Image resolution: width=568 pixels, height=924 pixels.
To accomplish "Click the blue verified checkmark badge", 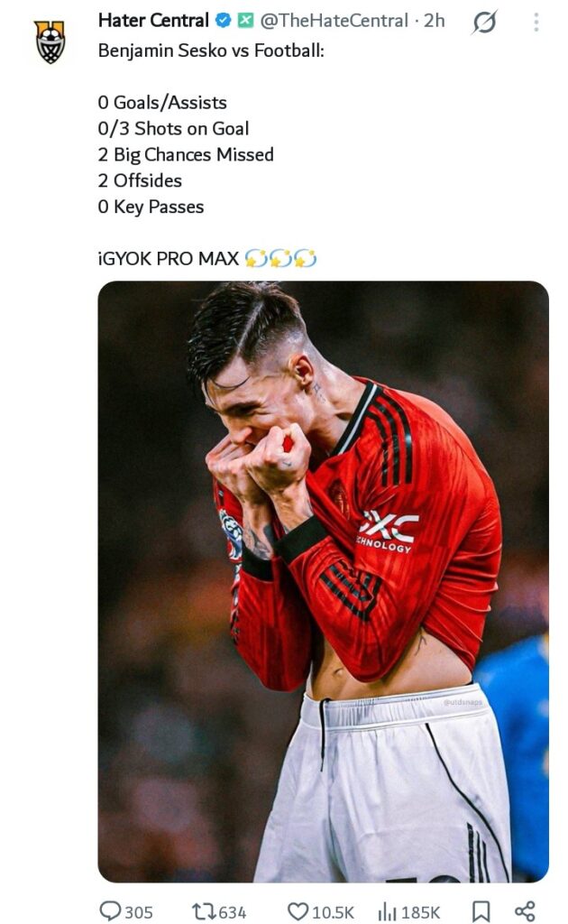I will 223,21.
